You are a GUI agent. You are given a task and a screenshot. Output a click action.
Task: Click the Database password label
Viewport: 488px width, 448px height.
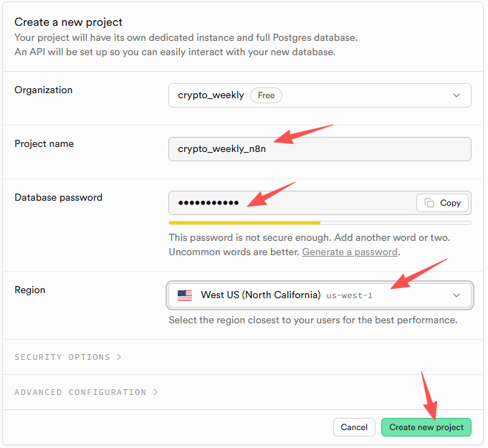(59, 198)
